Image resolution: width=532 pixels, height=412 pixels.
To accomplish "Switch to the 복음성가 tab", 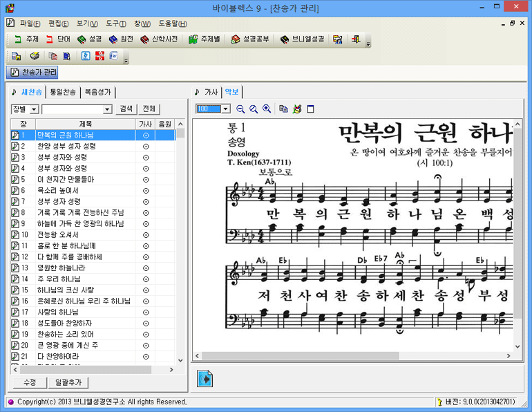I will (x=97, y=92).
